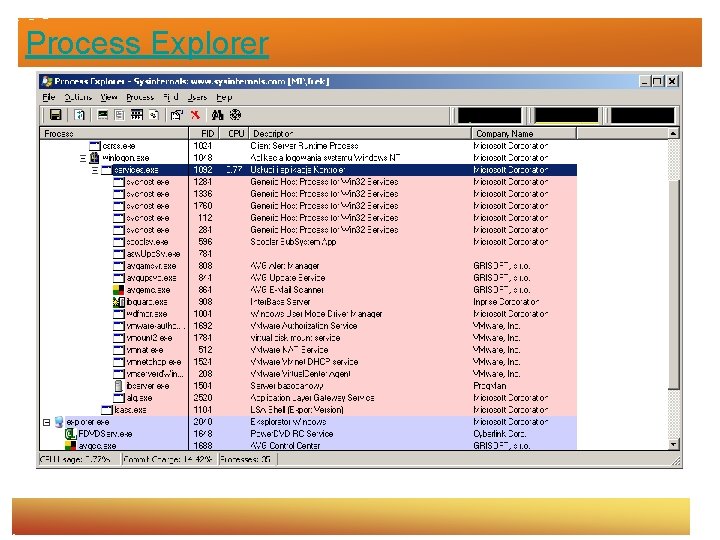Viewport: 720px width, 540px height.
Task: Select the avgupsvc.exe process
Action: tap(308, 278)
